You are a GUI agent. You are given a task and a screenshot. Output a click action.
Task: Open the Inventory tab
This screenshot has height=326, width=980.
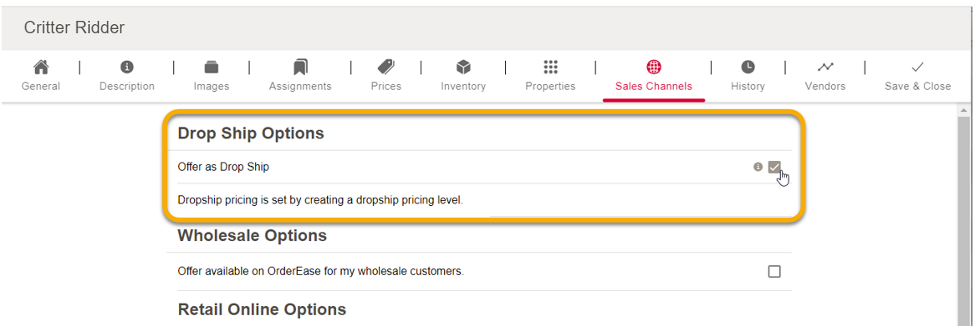click(x=463, y=86)
